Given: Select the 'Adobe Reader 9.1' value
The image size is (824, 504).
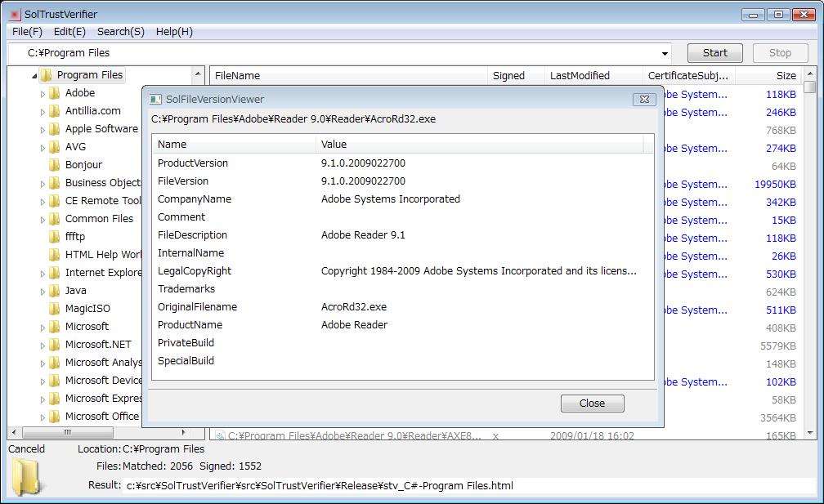Looking at the screenshot, I should 363,235.
